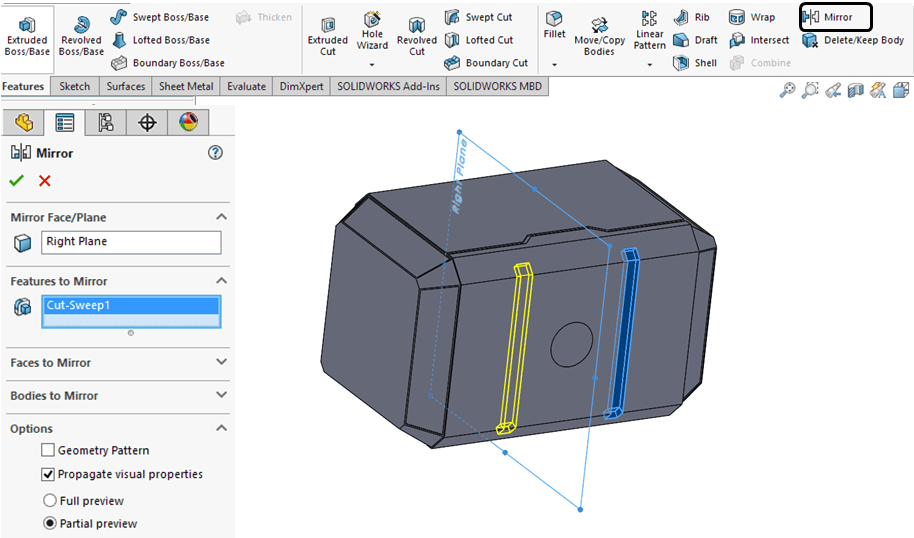Switch to the Sketch tab
Screen dimensions: 914x538
pyautogui.click(x=75, y=87)
